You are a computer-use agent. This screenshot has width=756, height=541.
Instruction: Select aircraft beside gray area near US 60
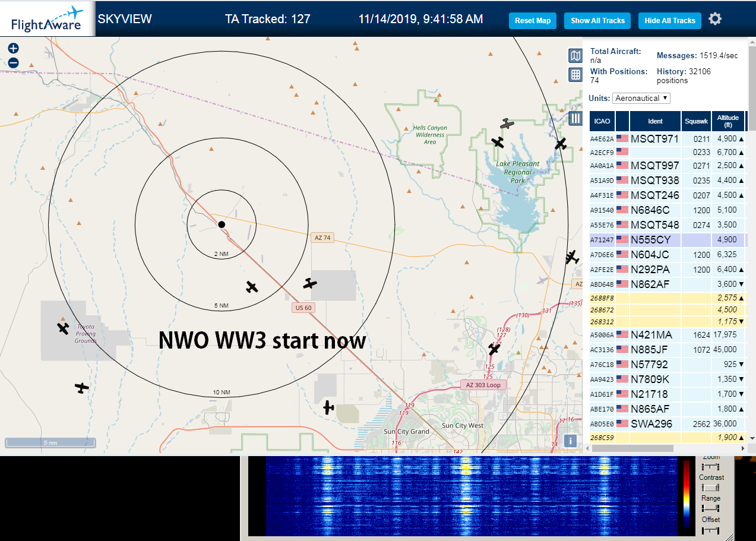coord(310,283)
